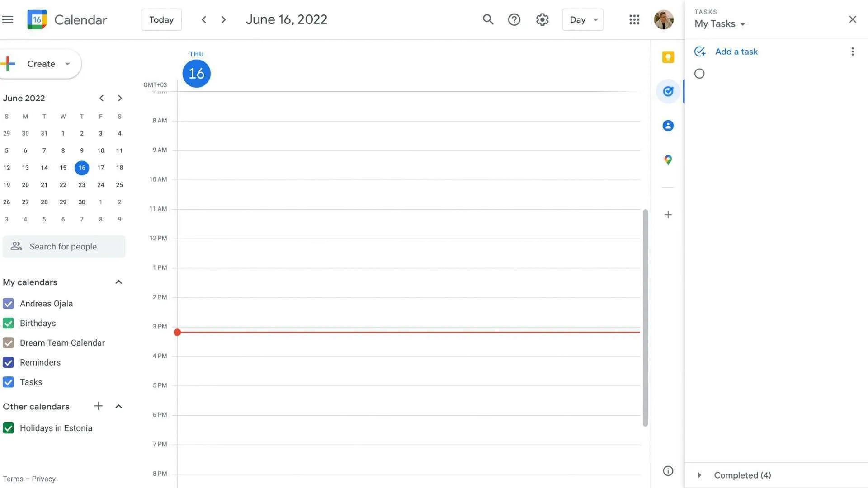Click the day view vertical scrollbar
Screen dimensions: 868x488
click(x=645, y=318)
